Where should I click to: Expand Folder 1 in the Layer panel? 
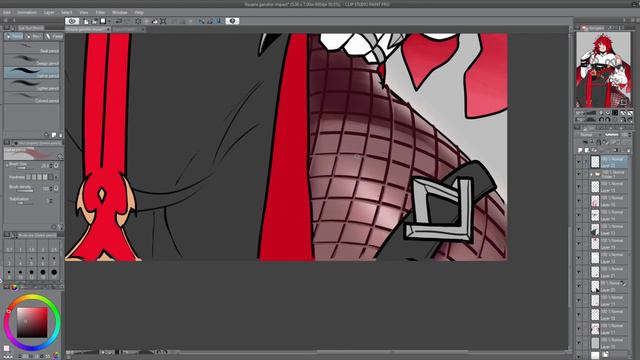pyautogui.click(x=591, y=174)
